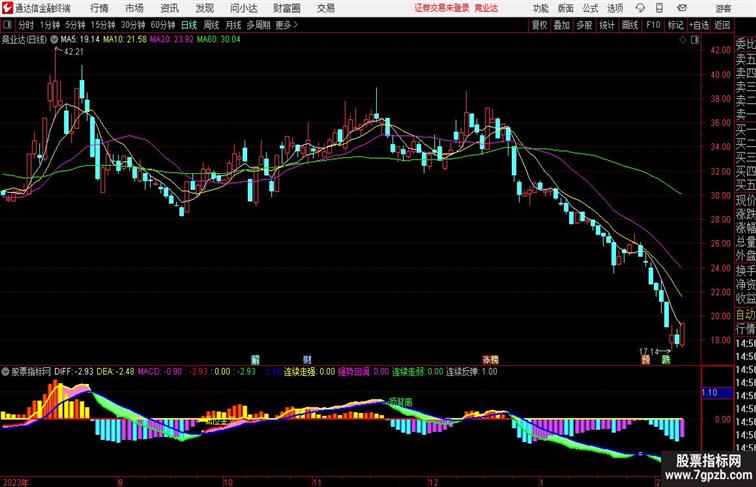Click the 证券交易未登录 login link
Screen dimensions: 756x487
(442, 8)
